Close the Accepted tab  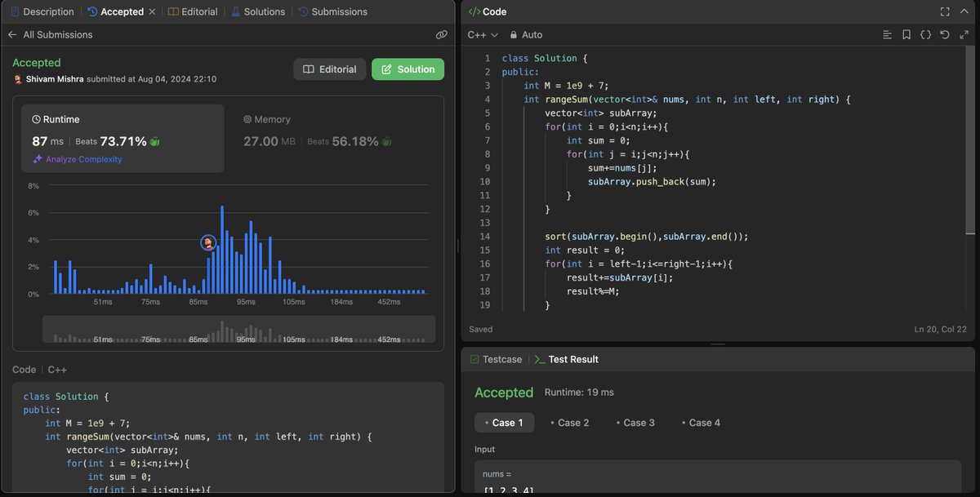(x=152, y=11)
